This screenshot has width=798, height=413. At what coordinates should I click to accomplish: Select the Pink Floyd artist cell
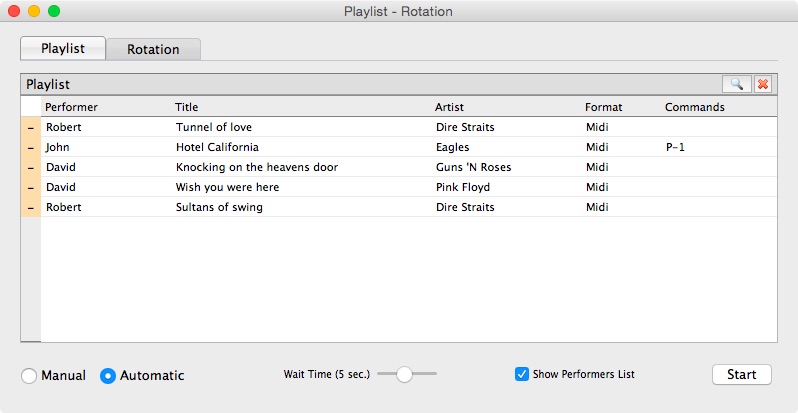coord(463,187)
